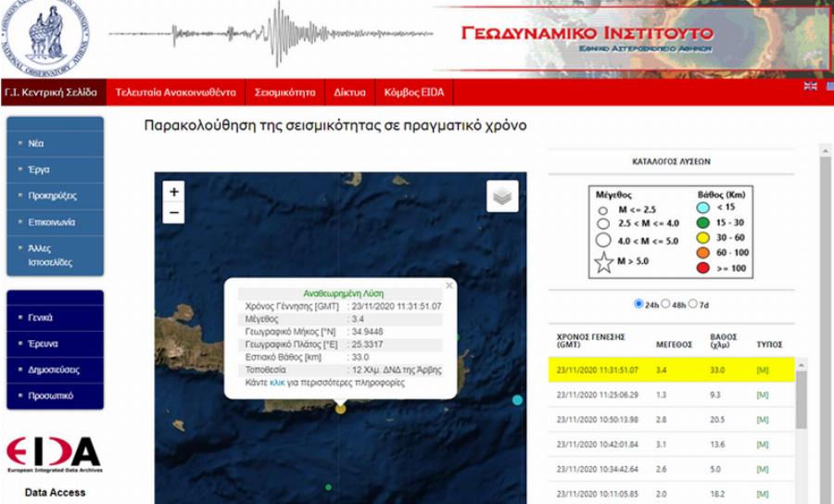Select the 23/11/2020 10:42:01.84 event row
834x504 pixels.
coord(671,445)
